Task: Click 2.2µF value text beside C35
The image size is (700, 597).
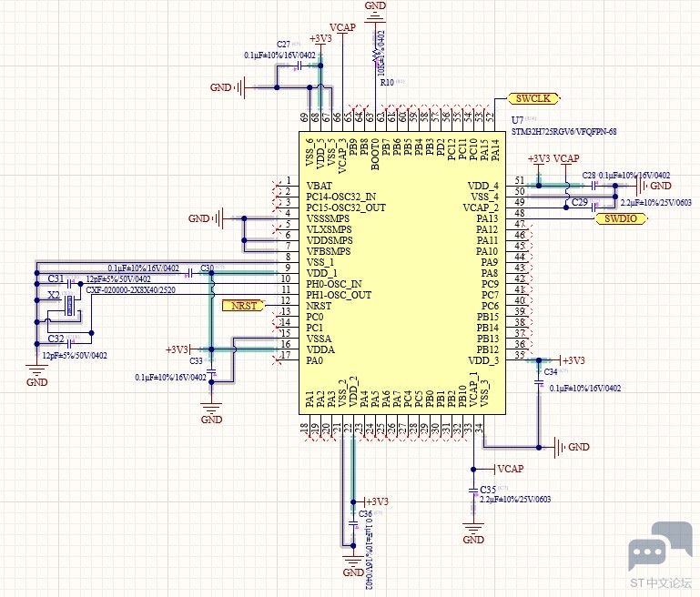Action: [x=515, y=500]
